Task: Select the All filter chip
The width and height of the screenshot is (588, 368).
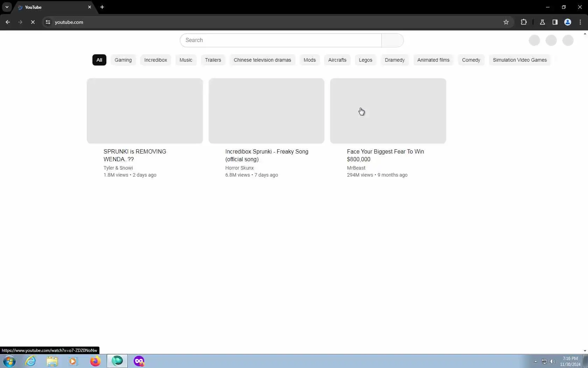Action: click(x=99, y=60)
